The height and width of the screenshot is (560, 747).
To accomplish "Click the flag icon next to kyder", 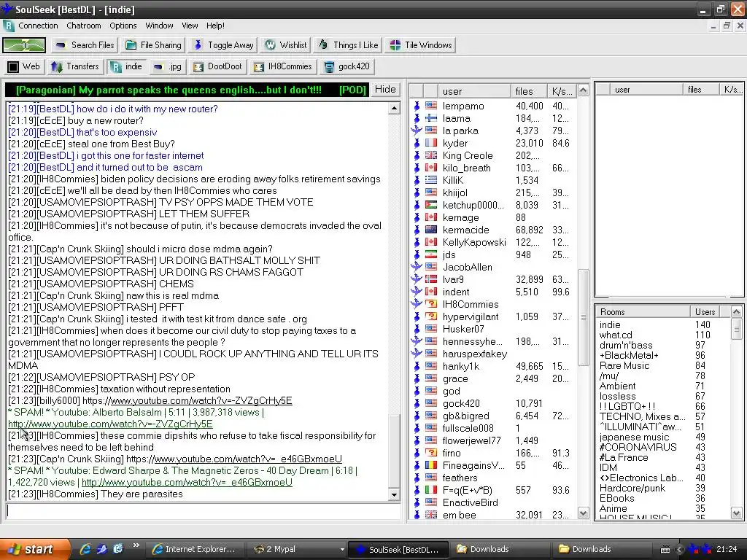I will [x=431, y=143].
